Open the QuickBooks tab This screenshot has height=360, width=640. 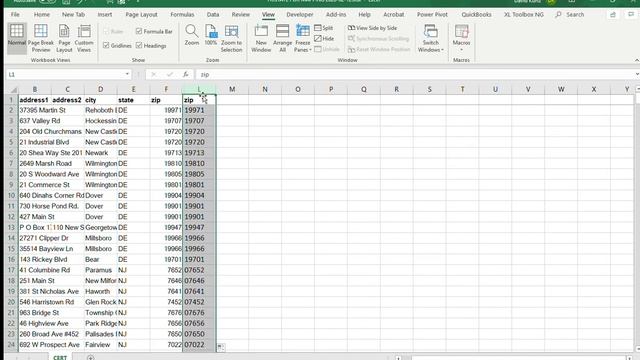pos(476,14)
